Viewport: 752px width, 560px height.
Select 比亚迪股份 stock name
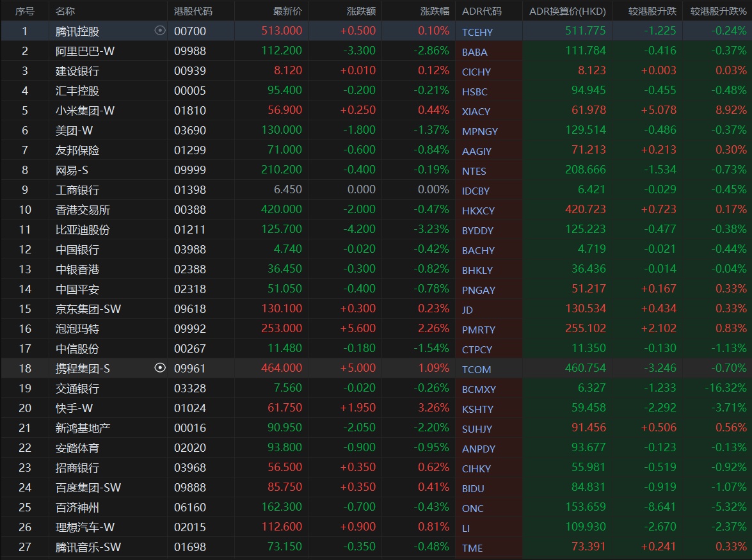(x=83, y=230)
